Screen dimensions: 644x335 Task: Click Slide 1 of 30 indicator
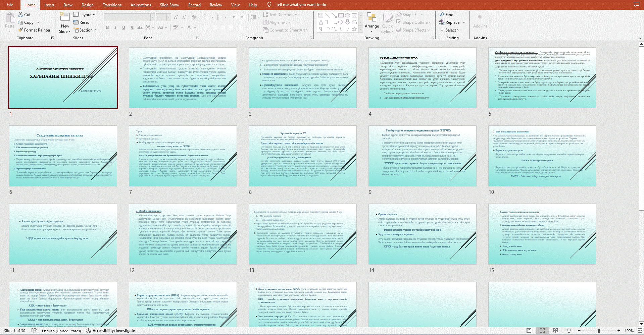pyautogui.click(x=15, y=331)
